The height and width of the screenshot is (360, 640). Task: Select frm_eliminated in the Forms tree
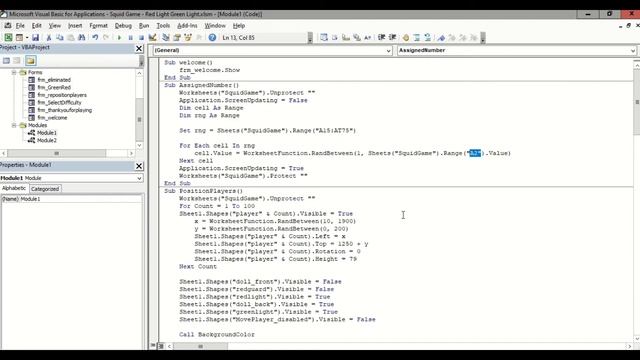coord(54,80)
